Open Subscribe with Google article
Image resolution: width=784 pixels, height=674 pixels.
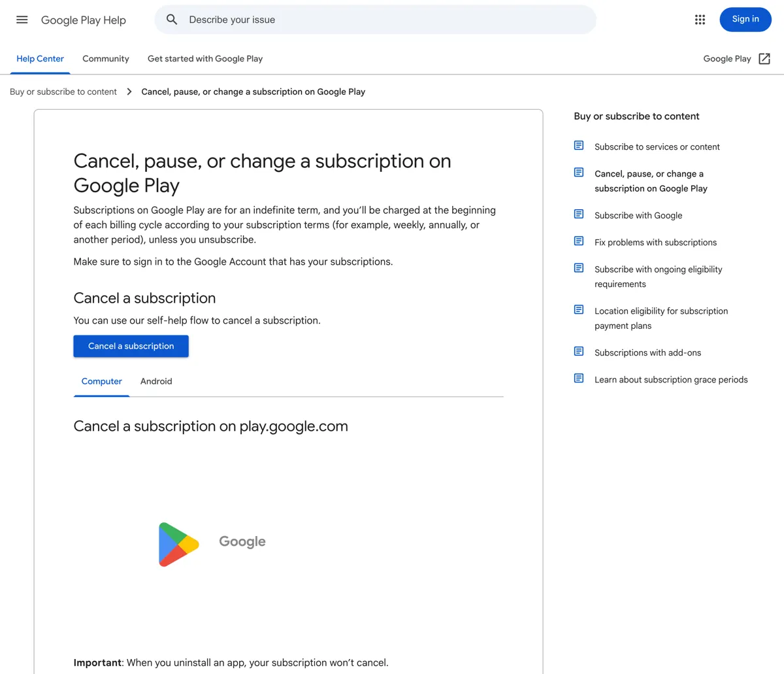pyautogui.click(x=638, y=216)
